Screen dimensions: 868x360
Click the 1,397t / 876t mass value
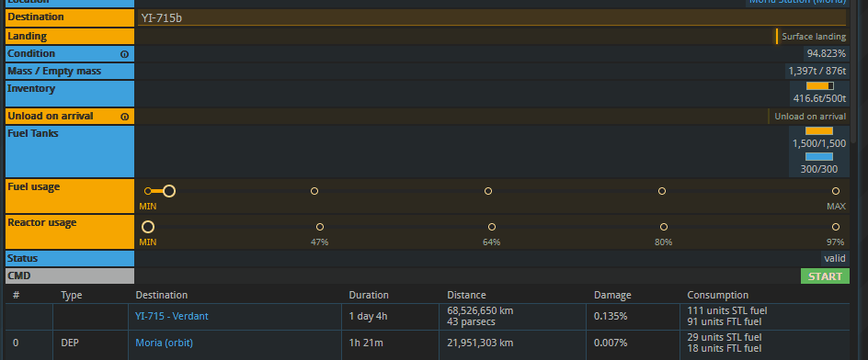(x=817, y=71)
